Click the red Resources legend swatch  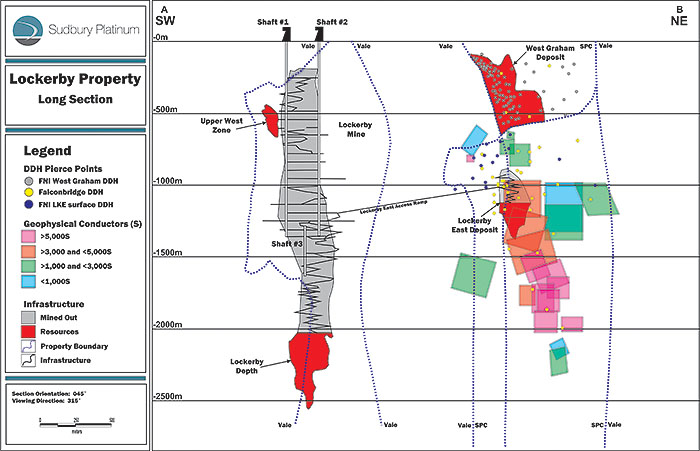point(29,332)
